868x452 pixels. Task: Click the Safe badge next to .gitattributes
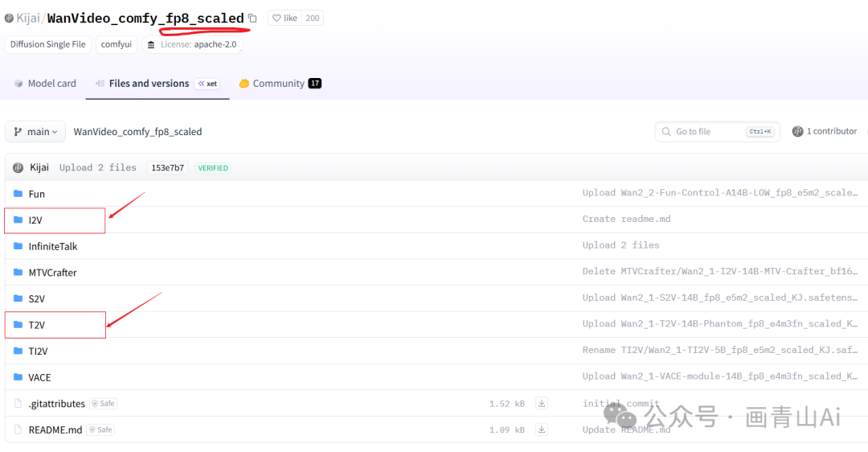point(104,404)
